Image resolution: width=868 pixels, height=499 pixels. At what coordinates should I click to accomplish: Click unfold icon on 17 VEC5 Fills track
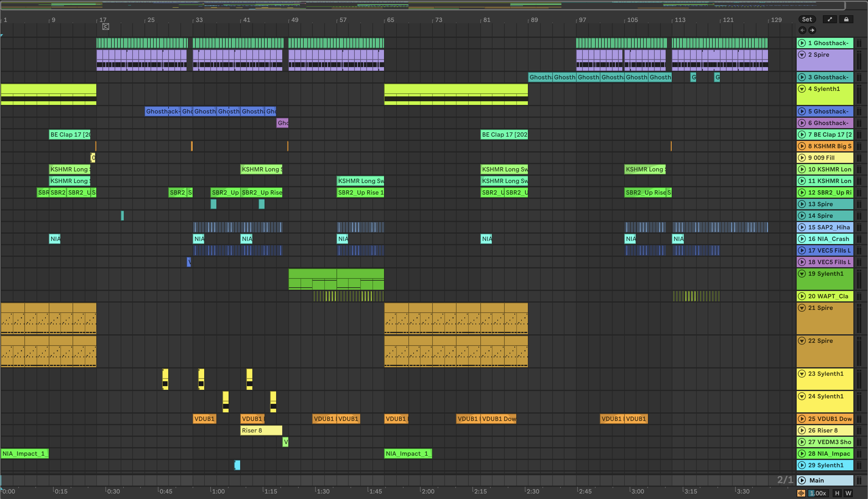click(802, 250)
